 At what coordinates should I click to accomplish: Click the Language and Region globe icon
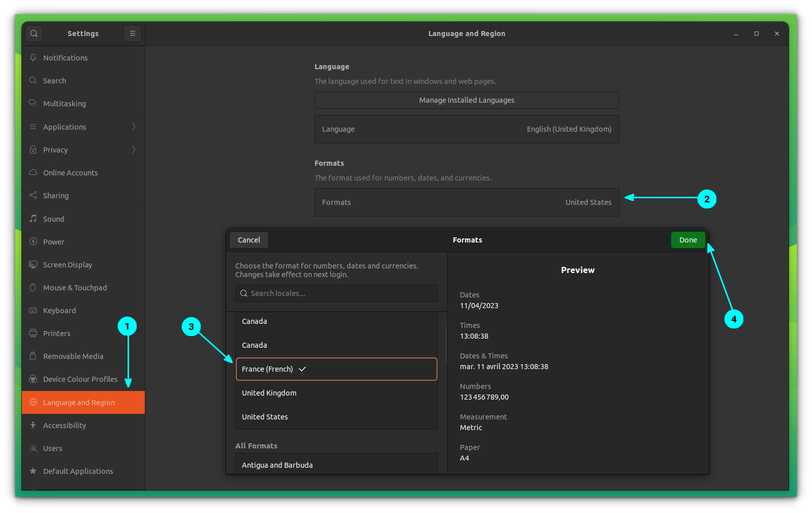(33, 402)
